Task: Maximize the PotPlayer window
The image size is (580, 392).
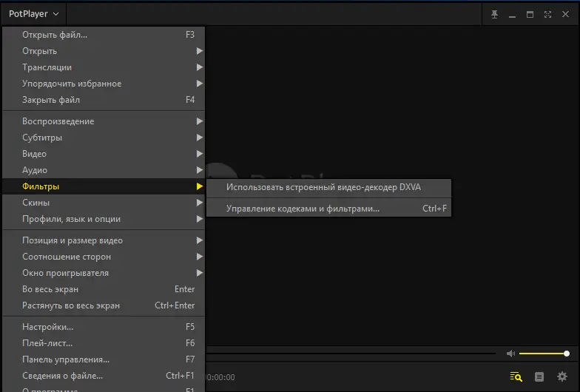Action: (530, 15)
